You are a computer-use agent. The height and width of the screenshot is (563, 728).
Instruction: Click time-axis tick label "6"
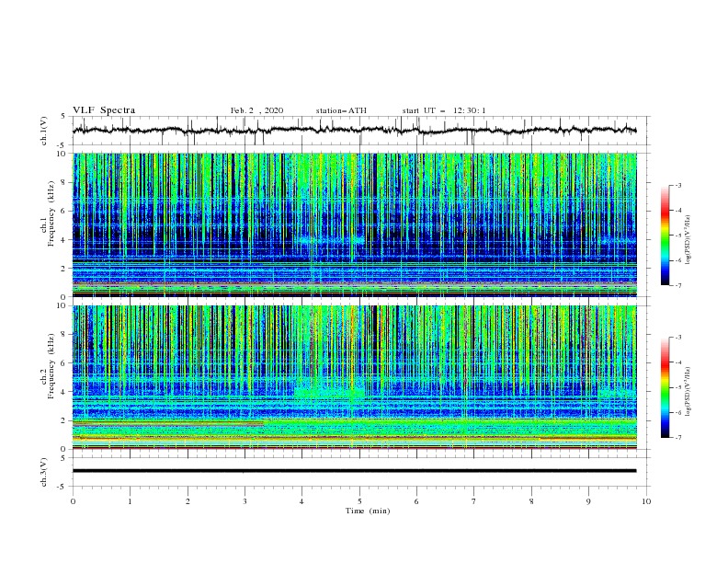[x=417, y=501]
